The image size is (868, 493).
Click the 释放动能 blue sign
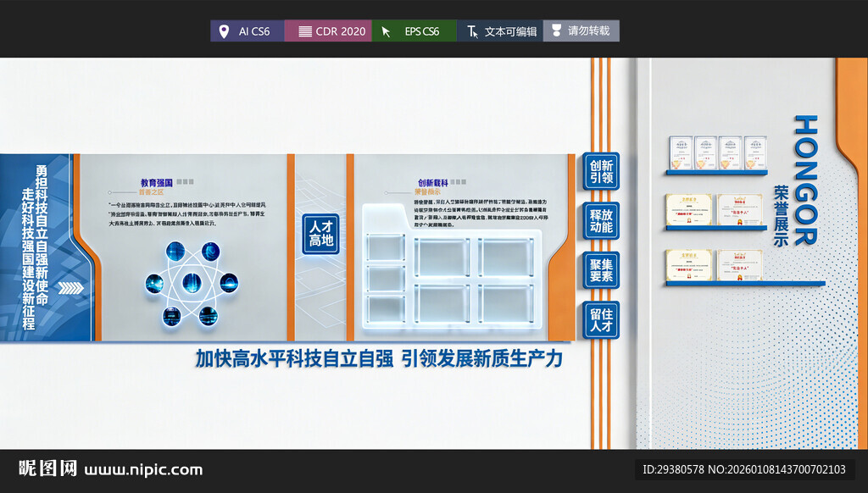601,221
